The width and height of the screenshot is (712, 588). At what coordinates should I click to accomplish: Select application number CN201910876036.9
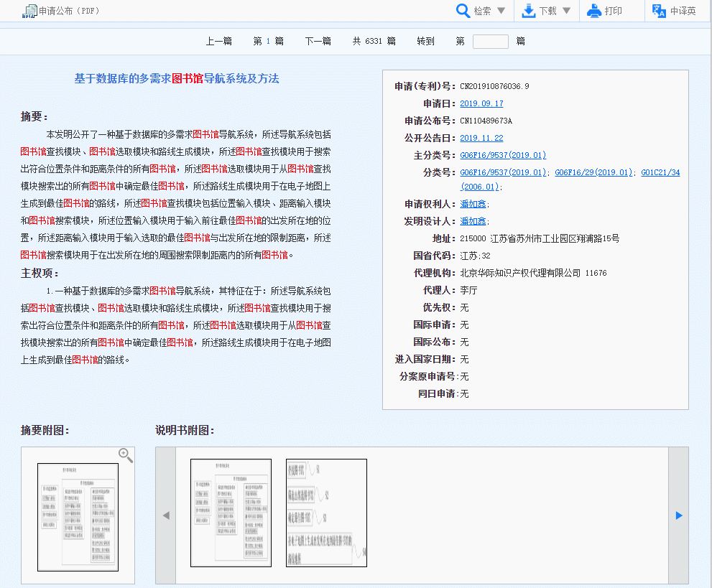point(494,86)
